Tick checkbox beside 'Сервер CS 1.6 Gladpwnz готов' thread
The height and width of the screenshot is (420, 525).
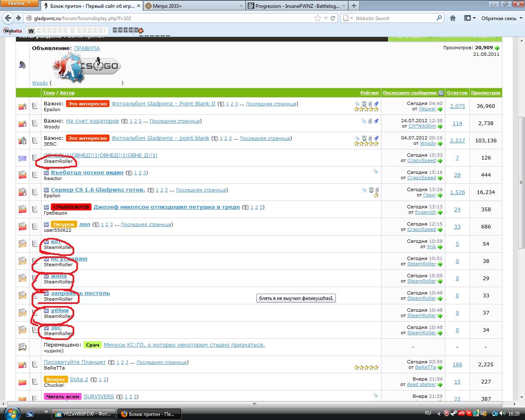[x=46, y=190]
